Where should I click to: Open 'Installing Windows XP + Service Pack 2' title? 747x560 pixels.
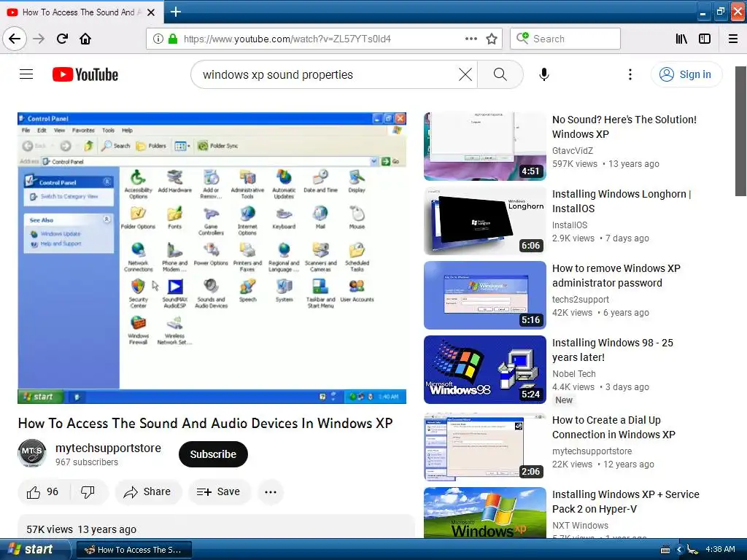click(625, 502)
